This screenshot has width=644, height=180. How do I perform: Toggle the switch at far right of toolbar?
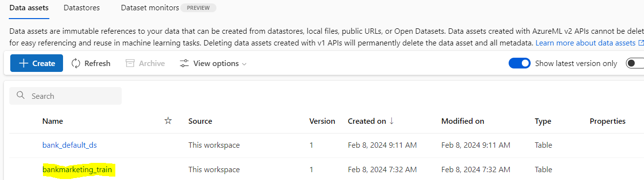coord(635,63)
